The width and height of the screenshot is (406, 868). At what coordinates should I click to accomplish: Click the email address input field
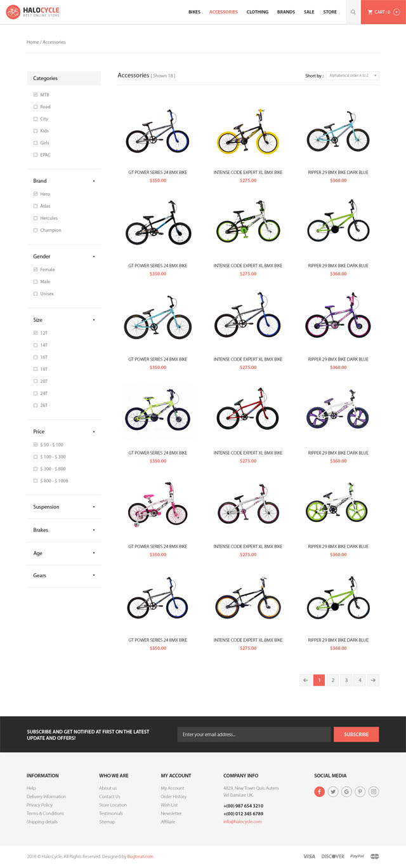254,735
